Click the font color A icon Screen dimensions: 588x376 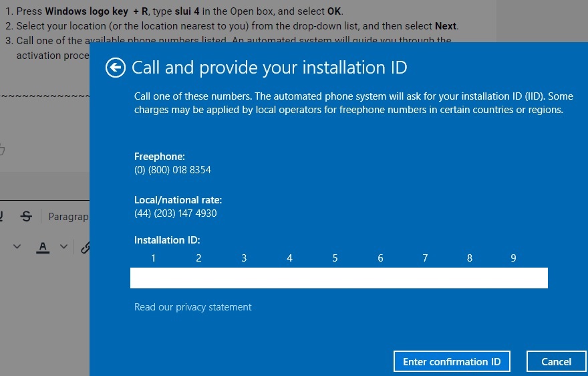click(x=43, y=247)
